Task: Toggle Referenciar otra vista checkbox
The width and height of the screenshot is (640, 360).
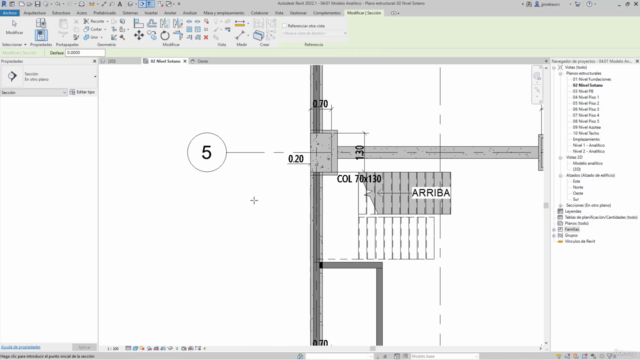Action: [x=284, y=26]
